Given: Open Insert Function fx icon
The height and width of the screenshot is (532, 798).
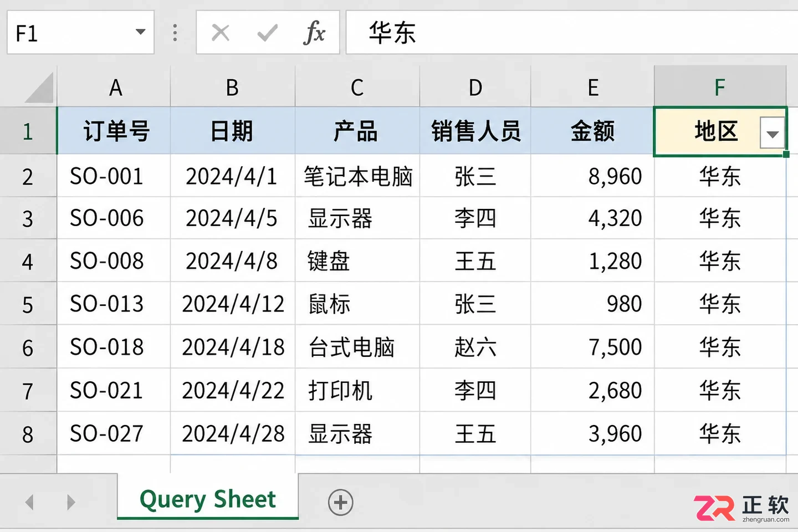Looking at the screenshot, I should [x=314, y=33].
